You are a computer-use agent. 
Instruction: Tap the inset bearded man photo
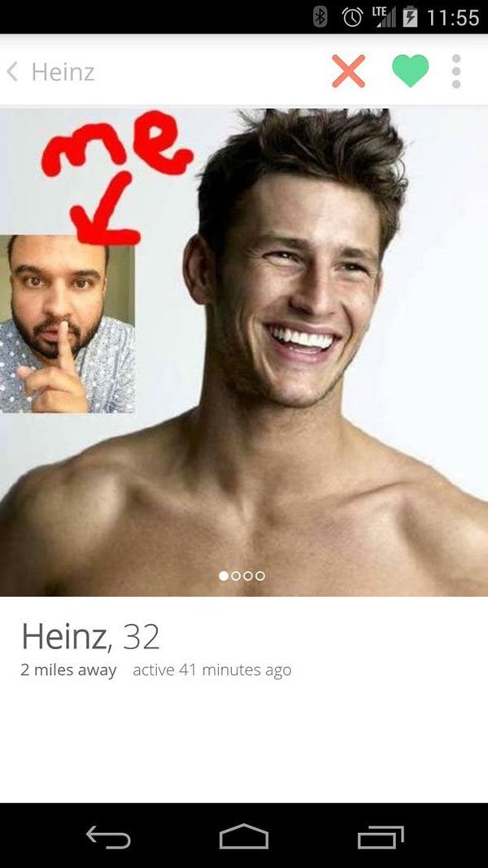[67, 324]
